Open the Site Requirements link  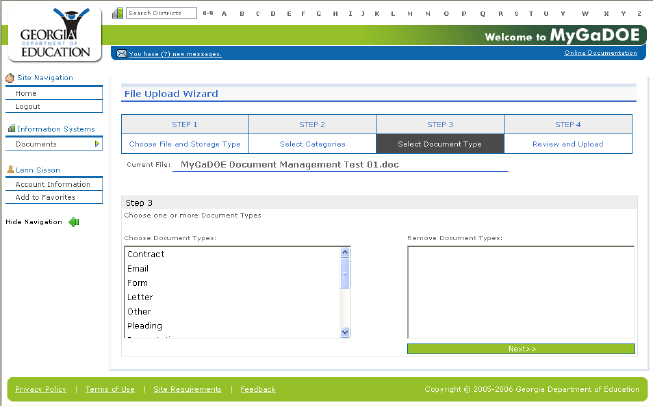[187, 389]
